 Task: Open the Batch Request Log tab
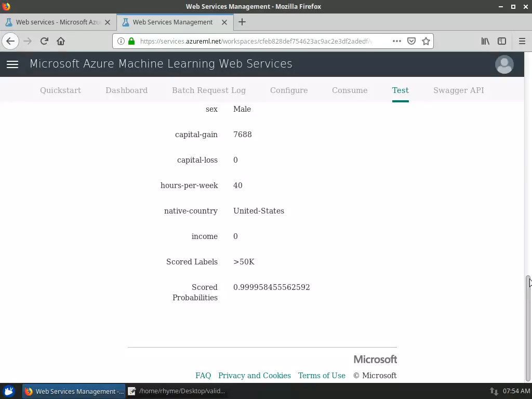pyautogui.click(x=209, y=90)
